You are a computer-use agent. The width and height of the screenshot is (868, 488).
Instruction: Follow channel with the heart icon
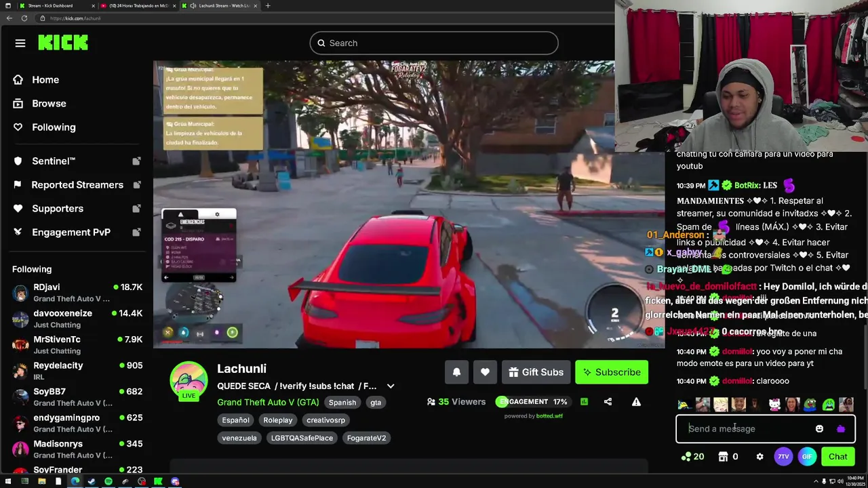pos(485,372)
